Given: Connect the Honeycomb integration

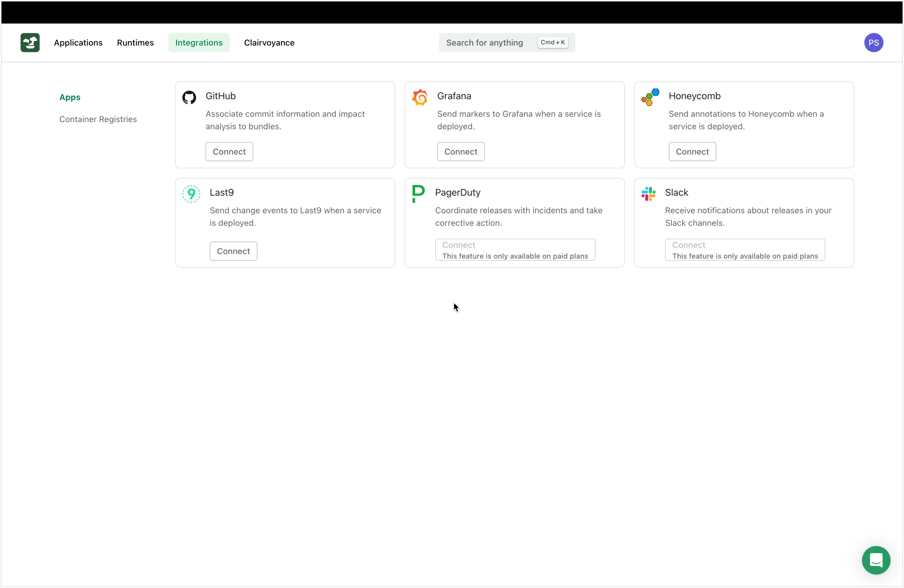Looking at the screenshot, I should [x=692, y=152].
